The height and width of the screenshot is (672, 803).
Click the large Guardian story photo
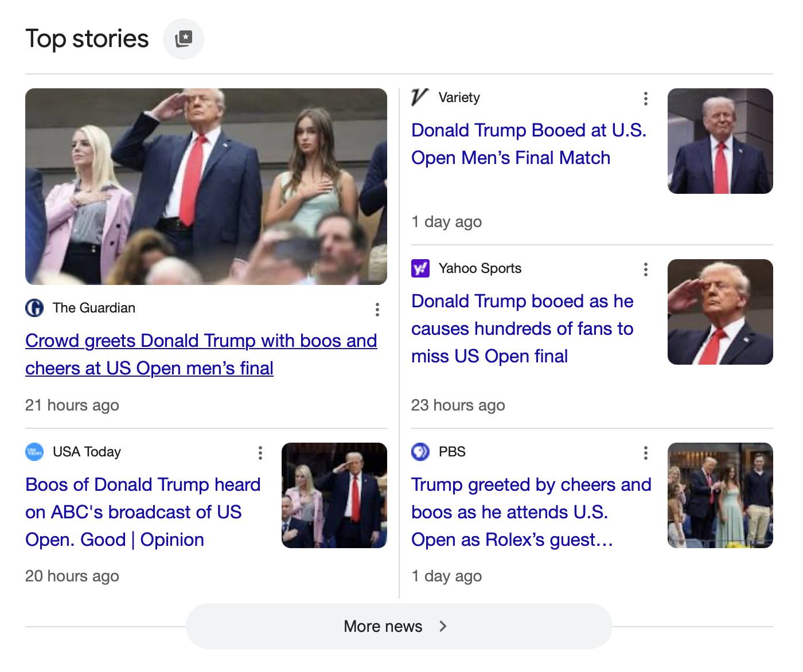click(206, 186)
